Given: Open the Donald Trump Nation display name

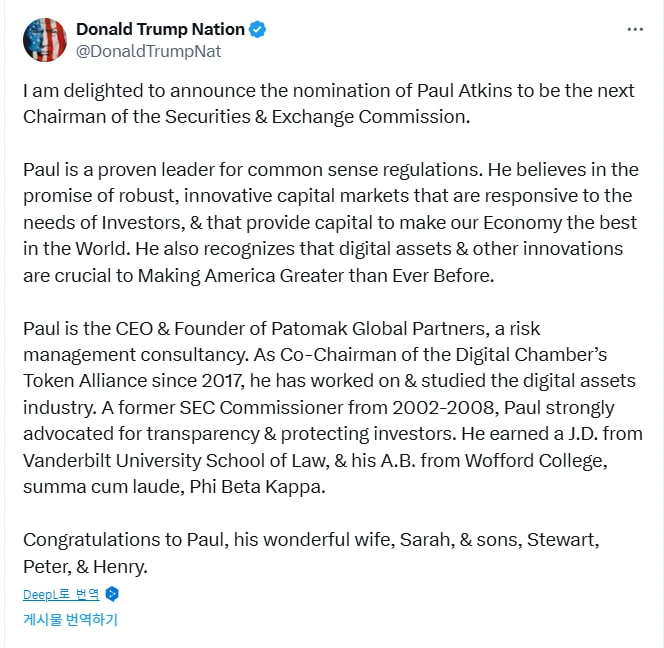Looking at the screenshot, I should click(160, 29).
